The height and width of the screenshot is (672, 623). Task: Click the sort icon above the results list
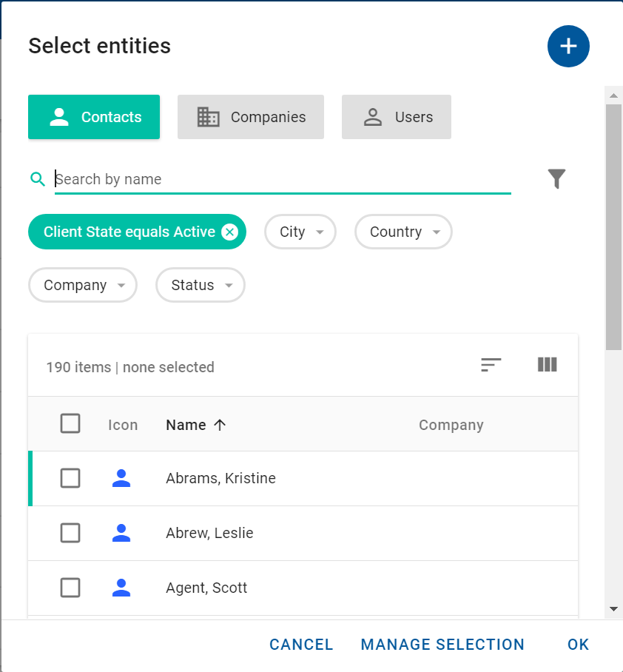click(x=491, y=365)
